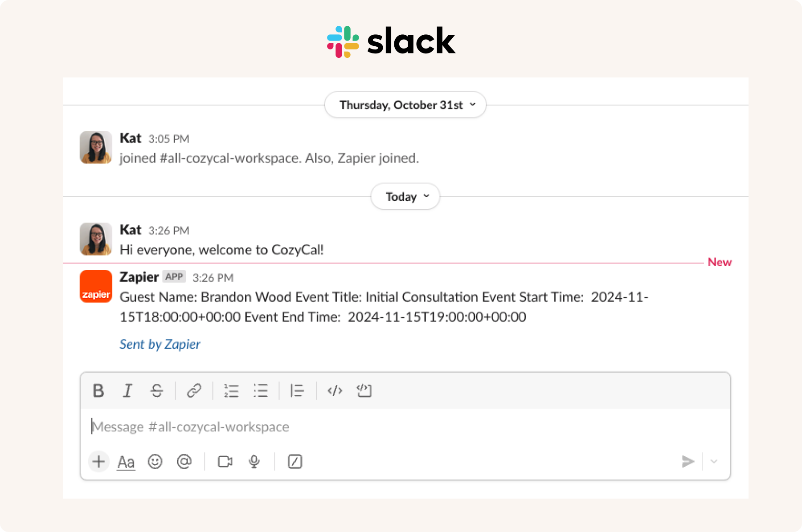Screen dimensions: 802x532
Task: Open shortcuts with the slash command icon
Action: click(x=295, y=462)
